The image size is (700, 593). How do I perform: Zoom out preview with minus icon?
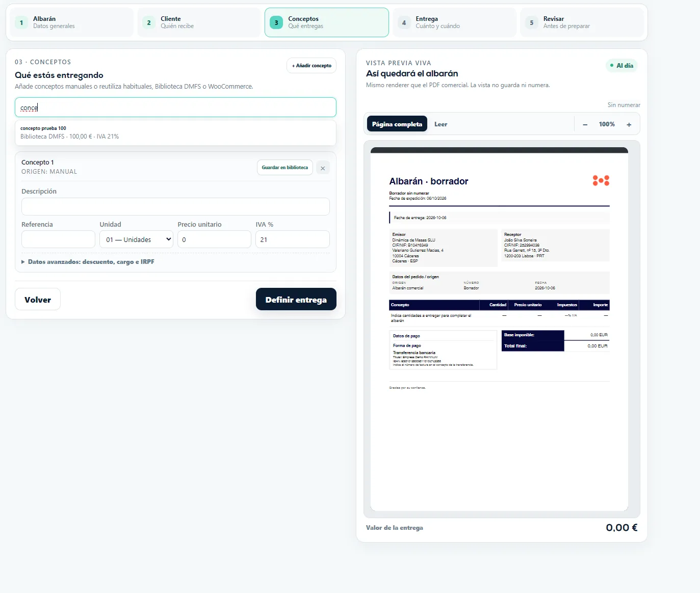point(585,124)
